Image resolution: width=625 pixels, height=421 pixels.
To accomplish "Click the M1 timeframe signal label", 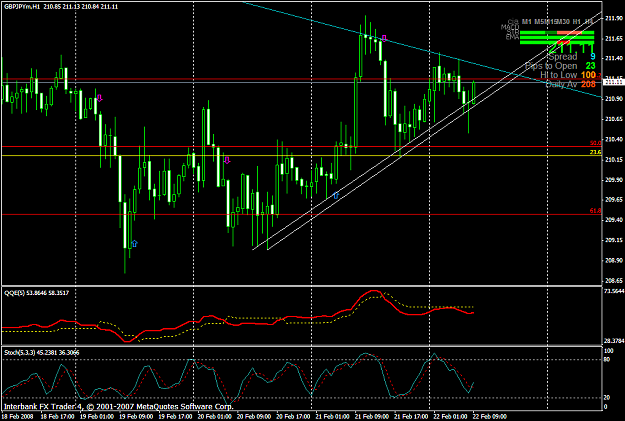I will pos(527,22).
